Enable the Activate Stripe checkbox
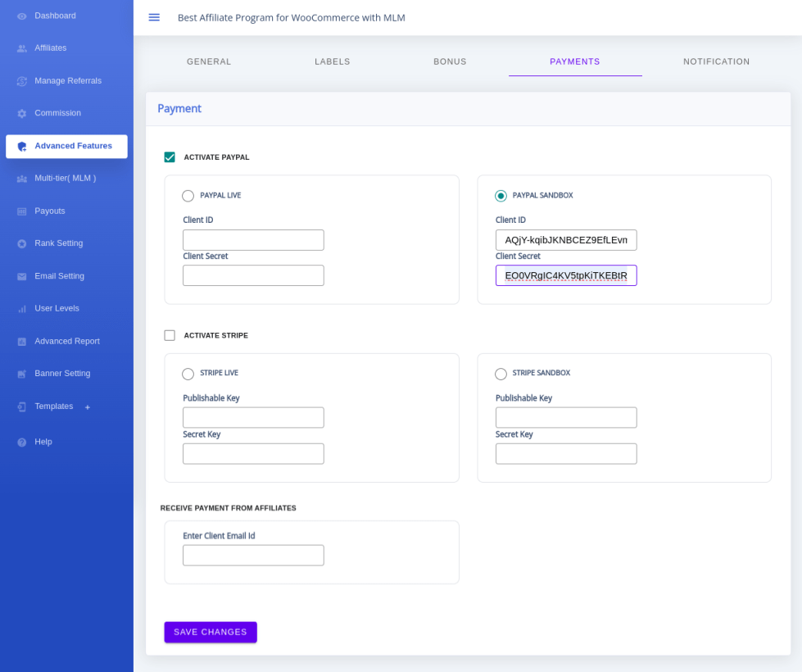 (170, 335)
